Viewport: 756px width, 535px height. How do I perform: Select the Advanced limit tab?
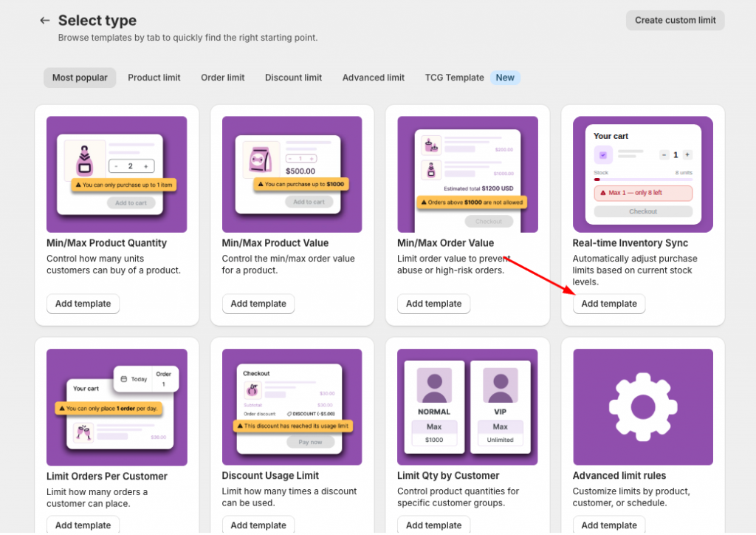374,78
